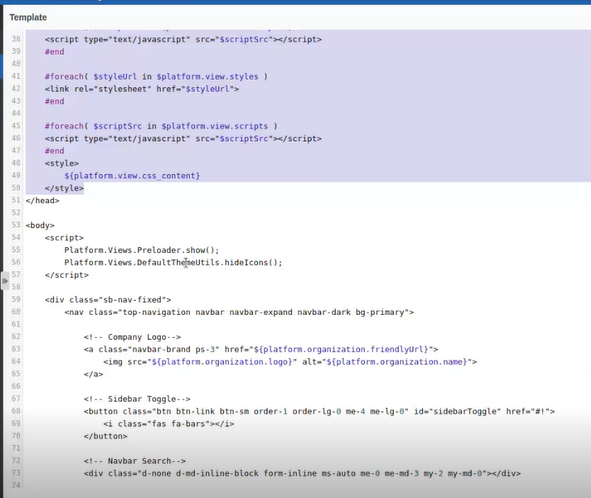Image resolution: width=591 pixels, height=498 pixels.
Task: Click the closing '</style>' on line 50
Action: tap(64, 188)
